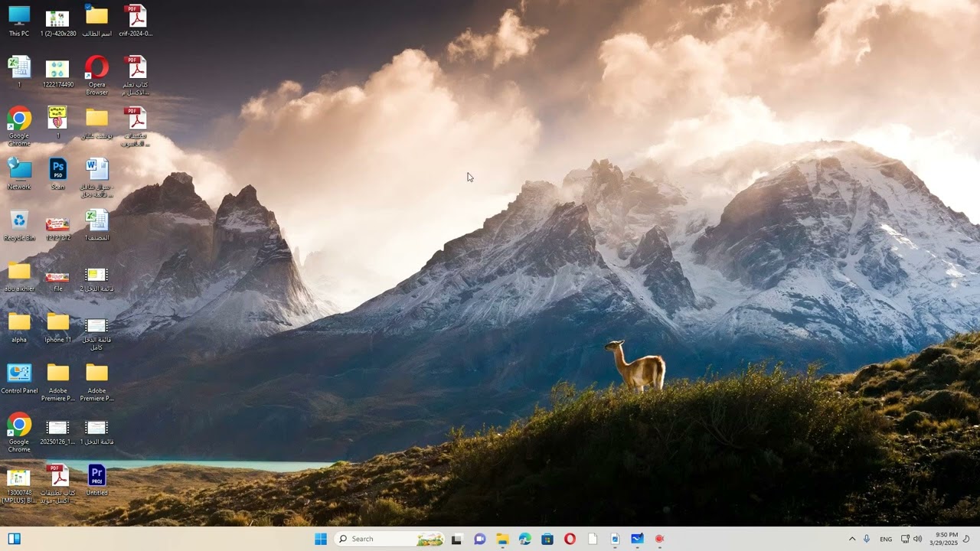Open the Control Panel icon

pos(19,379)
